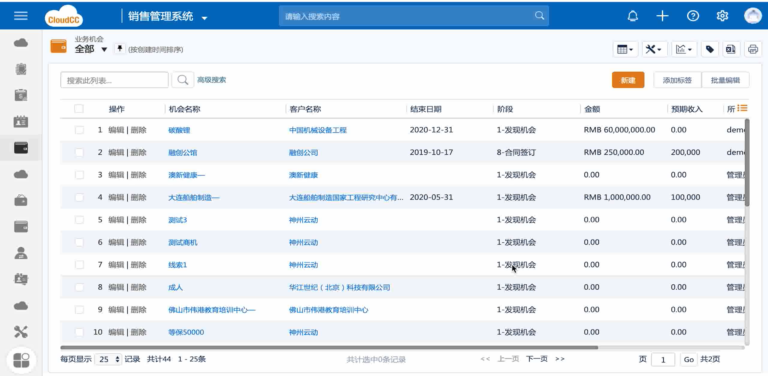Select the active wallet sidebar icon
This screenshot has width=768, height=376.
[21, 148]
